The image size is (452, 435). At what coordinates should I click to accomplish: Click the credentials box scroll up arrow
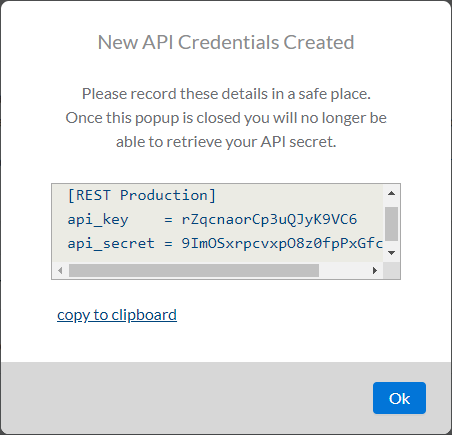point(391,193)
